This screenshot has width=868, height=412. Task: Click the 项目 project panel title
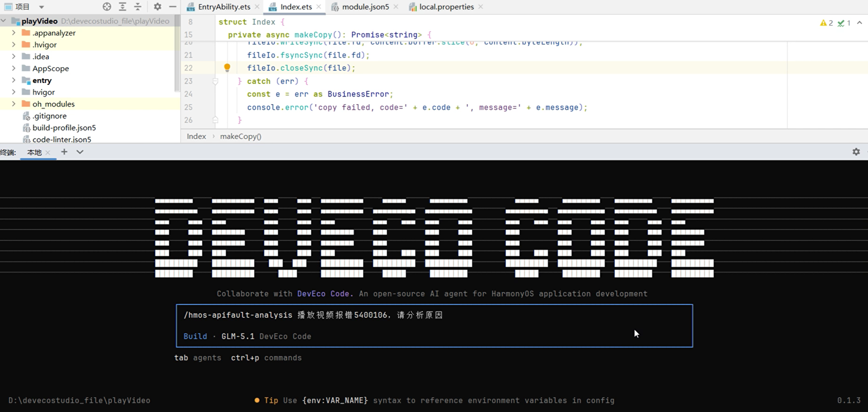23,7
